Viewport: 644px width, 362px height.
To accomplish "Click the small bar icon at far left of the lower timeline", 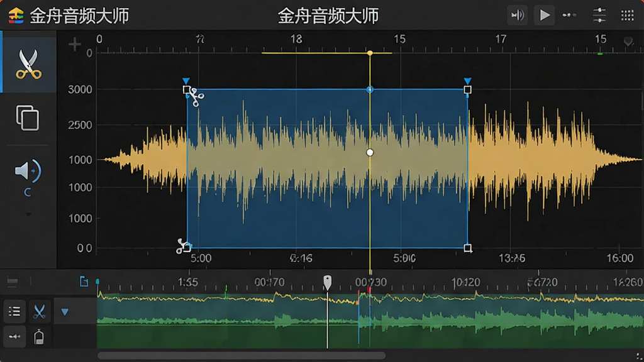I will point(13,281).
